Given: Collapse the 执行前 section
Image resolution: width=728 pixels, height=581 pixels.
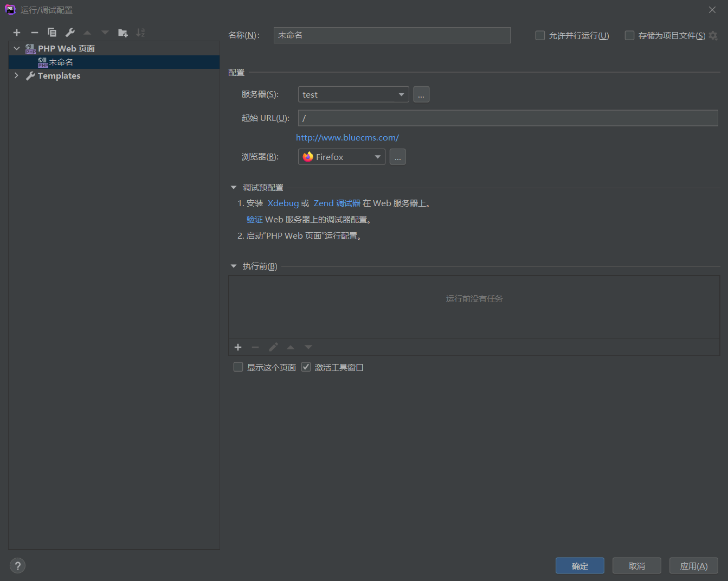Looking at the screenshot, I should click(234, 266).
